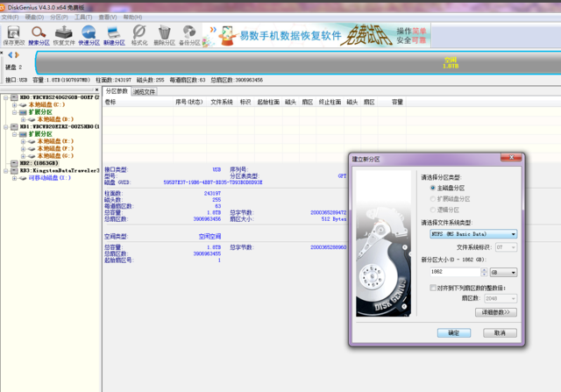This screenshot has height=392, width=561.
Task: Select the HD0 disk label in tree
Action: [60, 97]
